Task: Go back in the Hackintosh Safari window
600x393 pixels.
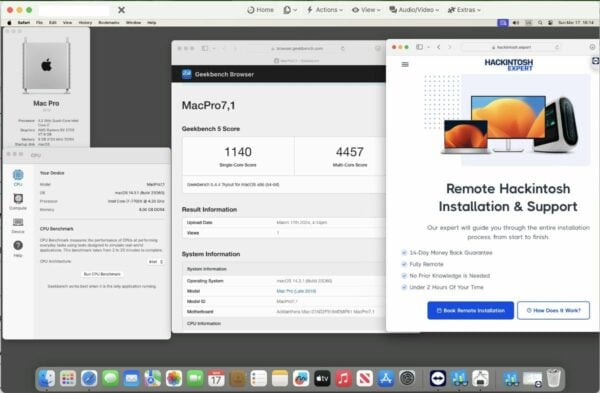Action: point(439,47)
